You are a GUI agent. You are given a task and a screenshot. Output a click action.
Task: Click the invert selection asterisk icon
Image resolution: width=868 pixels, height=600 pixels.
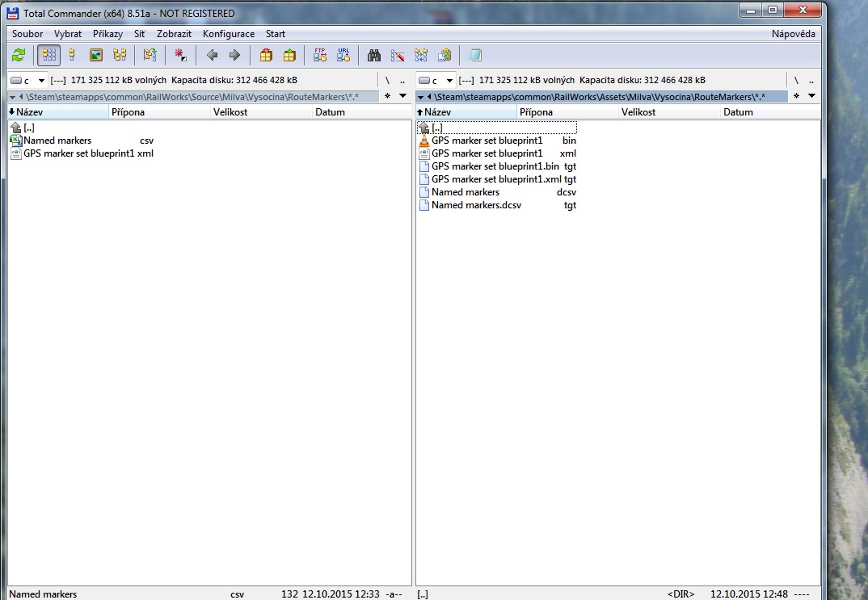pyautogui.click(x=180, y=55)
